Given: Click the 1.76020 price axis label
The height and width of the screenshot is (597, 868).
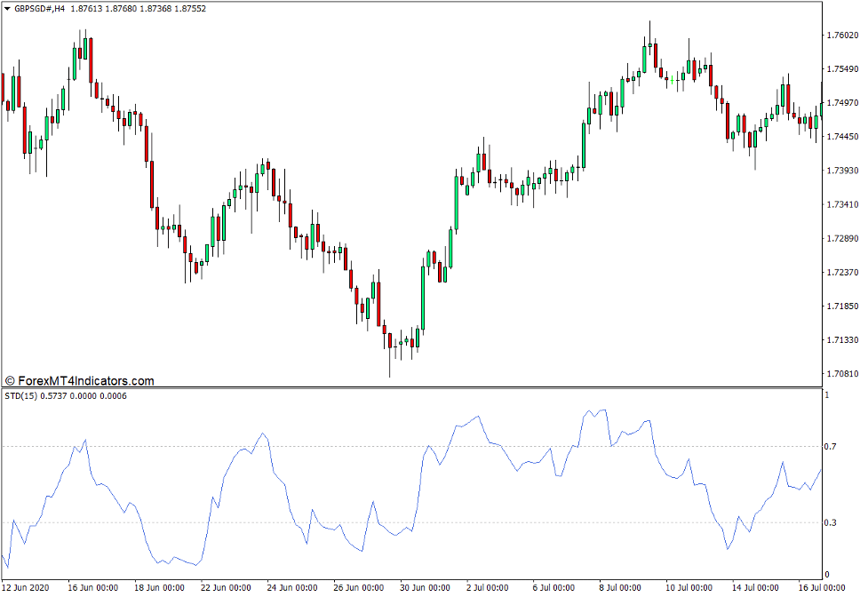Looking at the screenshot, I should (840, 36).
